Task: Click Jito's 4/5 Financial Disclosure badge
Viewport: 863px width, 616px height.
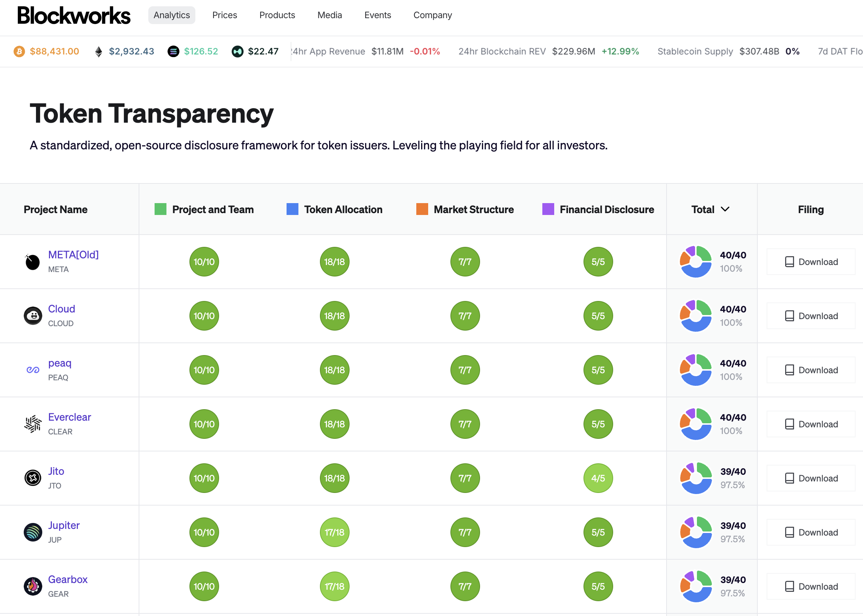Action: (x=598, y=478)
